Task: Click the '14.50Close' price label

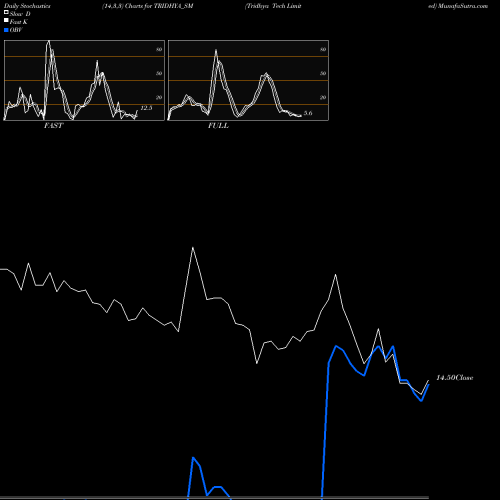Action: tap(455, 378)
